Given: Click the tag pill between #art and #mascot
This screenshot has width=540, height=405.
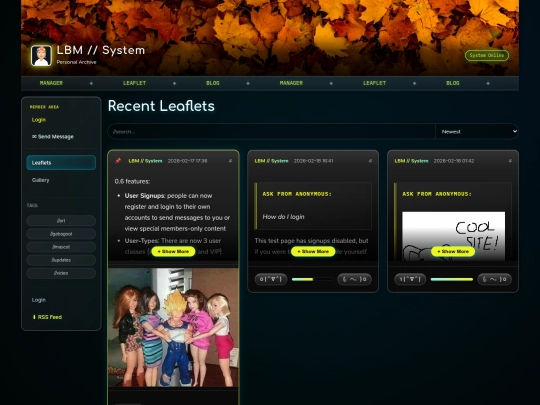Looking at the screenshot, I should [61, 234].
